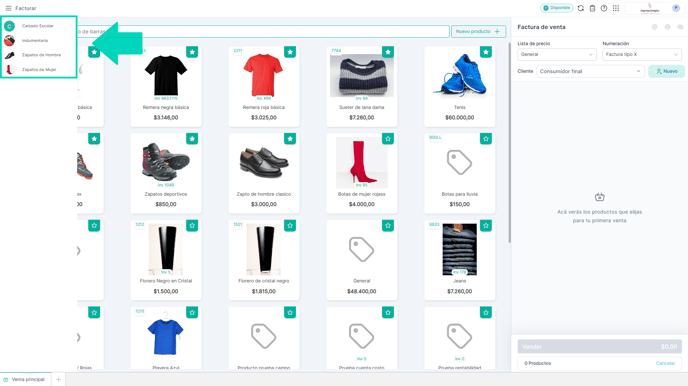Click the Disponible status badge
Viewport: 688px width, 386px height.
pos(557,8)
